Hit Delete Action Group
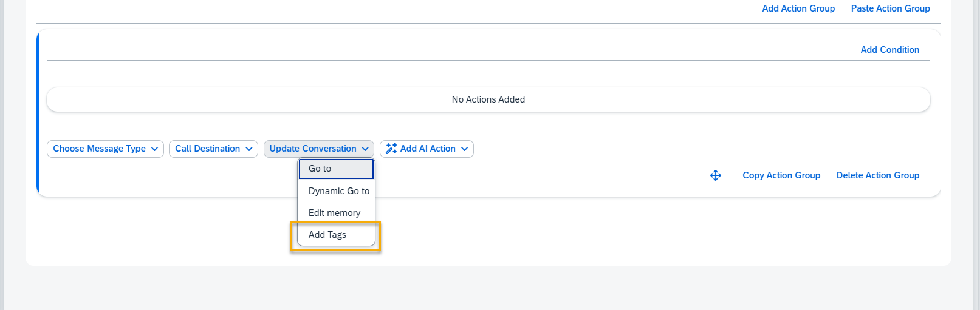980x310 pixels. [x=877, y=175]
